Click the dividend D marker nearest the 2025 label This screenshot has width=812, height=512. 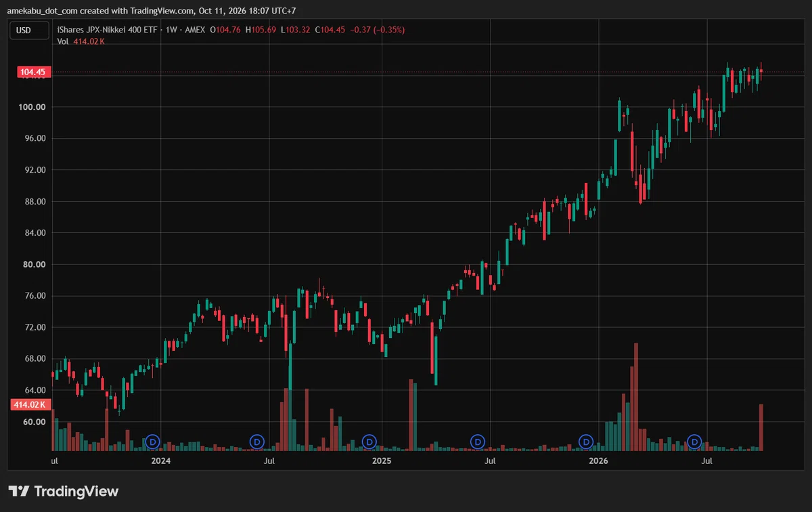369,442
